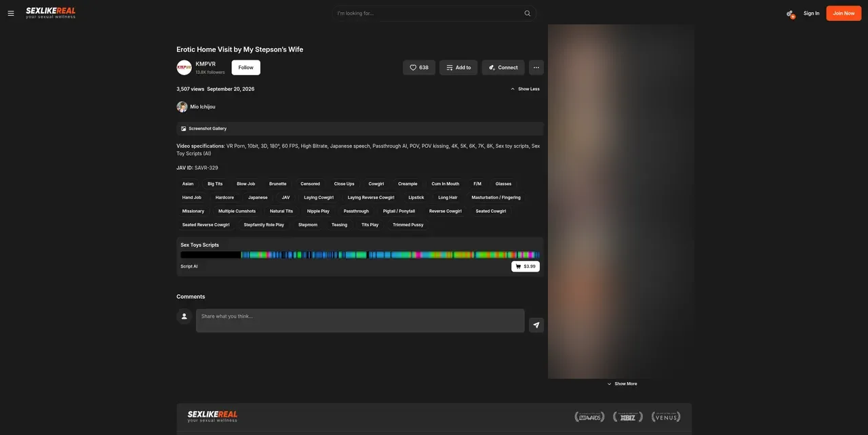Click the user avatar beside the comment box
This screenshot has height=435, width=868.
(184, 316)
